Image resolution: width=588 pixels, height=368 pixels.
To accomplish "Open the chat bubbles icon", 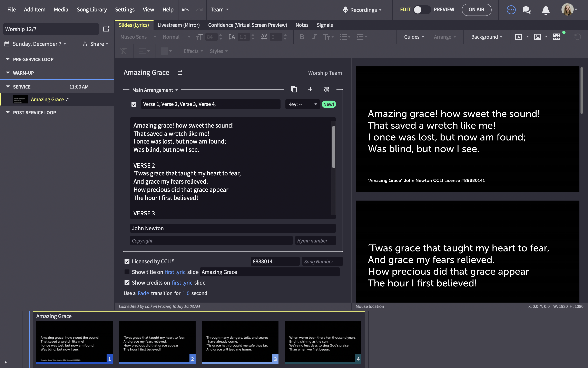I will point(527,10).
